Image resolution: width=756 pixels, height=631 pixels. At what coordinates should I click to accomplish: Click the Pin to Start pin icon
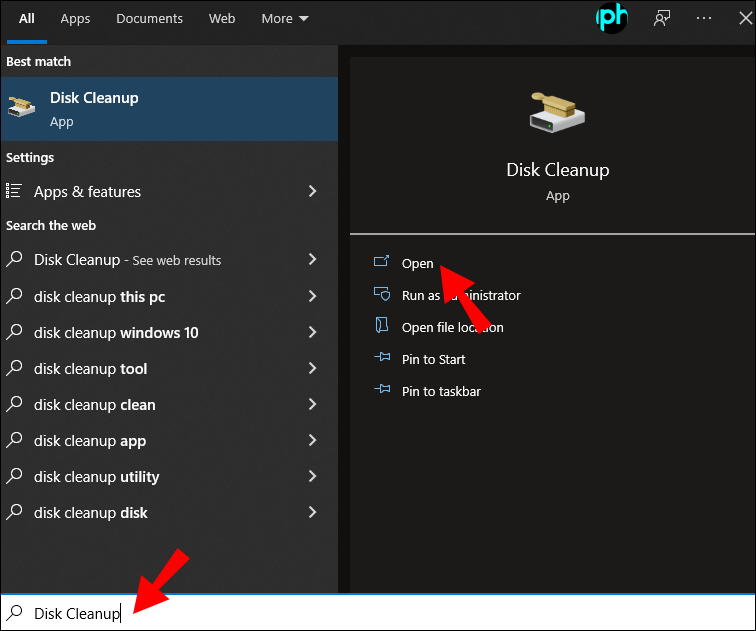tap(381, 359)
